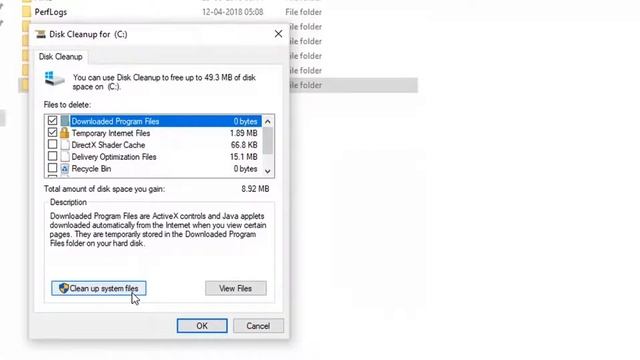Viewport: 640px width, 360px height.
Task: Click the file list scroll up arrow
Action: [x=268, y=121]
